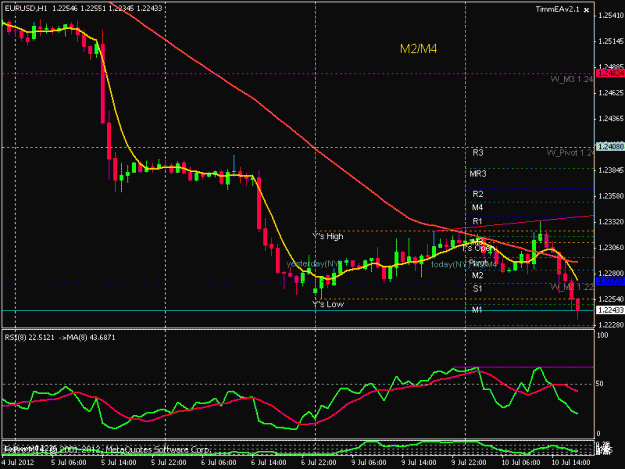This screenshot has width=625, height=469.
Task: Click the 1.25145 price axis value
Action: click(x=611, y=41)
